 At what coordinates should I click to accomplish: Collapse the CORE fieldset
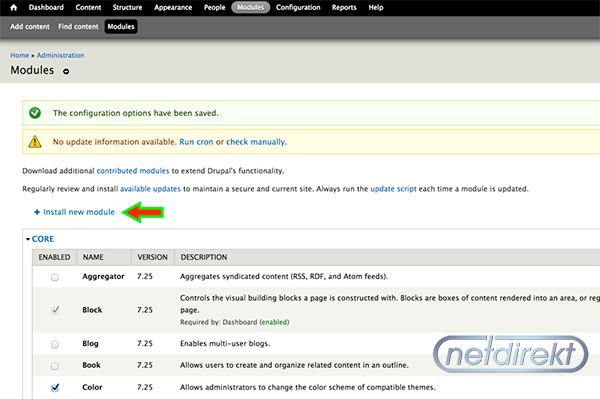pos(42,239)
